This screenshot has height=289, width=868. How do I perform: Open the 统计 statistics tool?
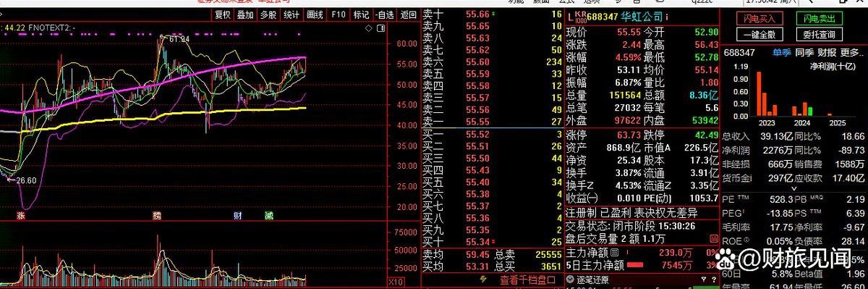(x=292, y=14)
